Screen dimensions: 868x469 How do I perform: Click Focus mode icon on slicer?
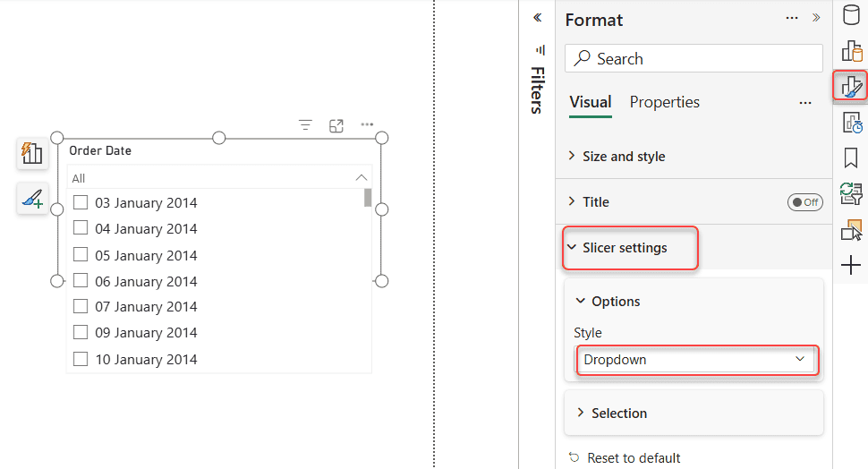tap(336, 125)
